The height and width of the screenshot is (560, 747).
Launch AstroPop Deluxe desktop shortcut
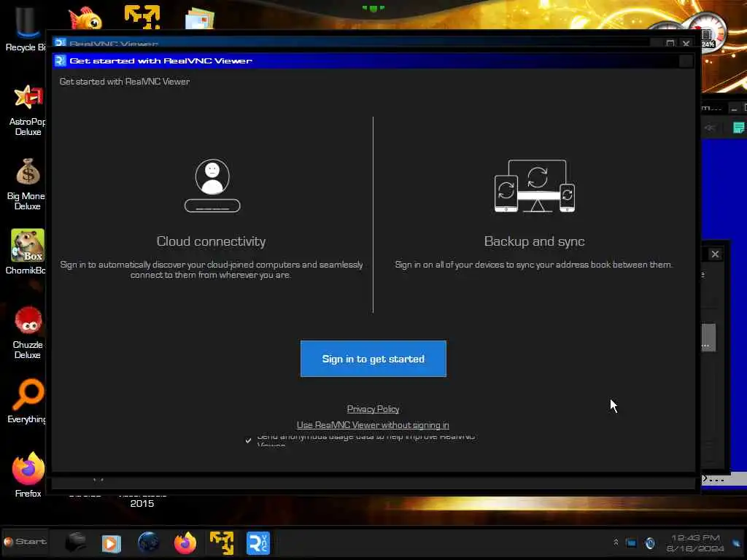pyautogui.click(x=28, y=110)
